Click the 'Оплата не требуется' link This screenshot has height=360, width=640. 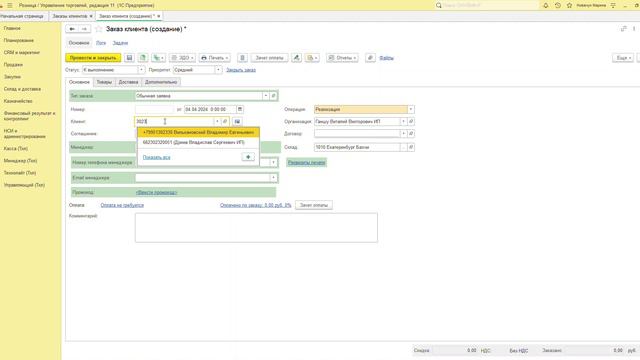tap(122, 205)
